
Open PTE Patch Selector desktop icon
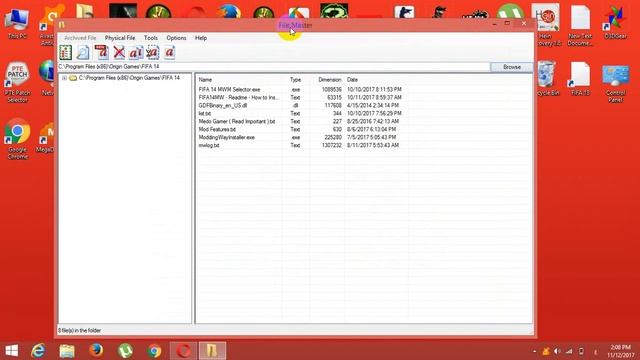(x=17, y=82)
